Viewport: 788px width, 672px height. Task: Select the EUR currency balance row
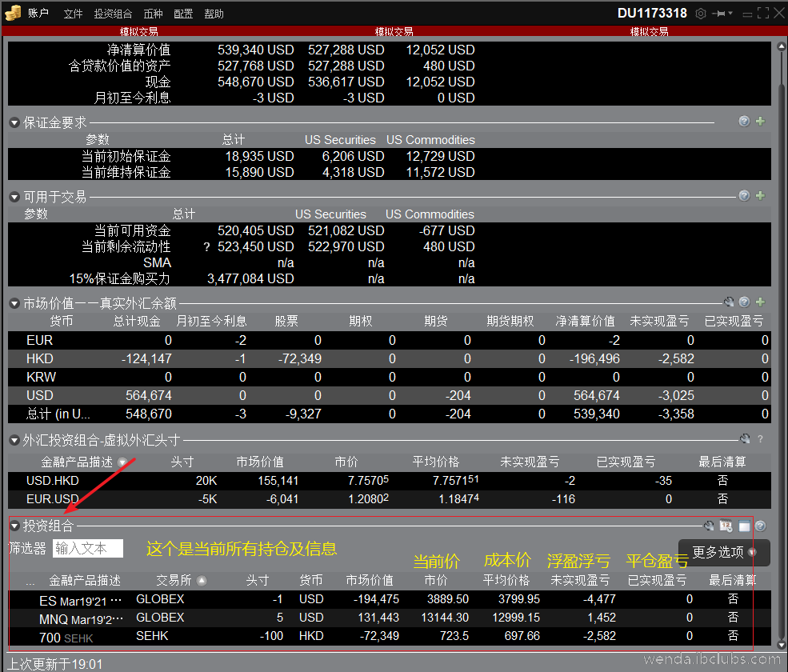pos(390,340)
